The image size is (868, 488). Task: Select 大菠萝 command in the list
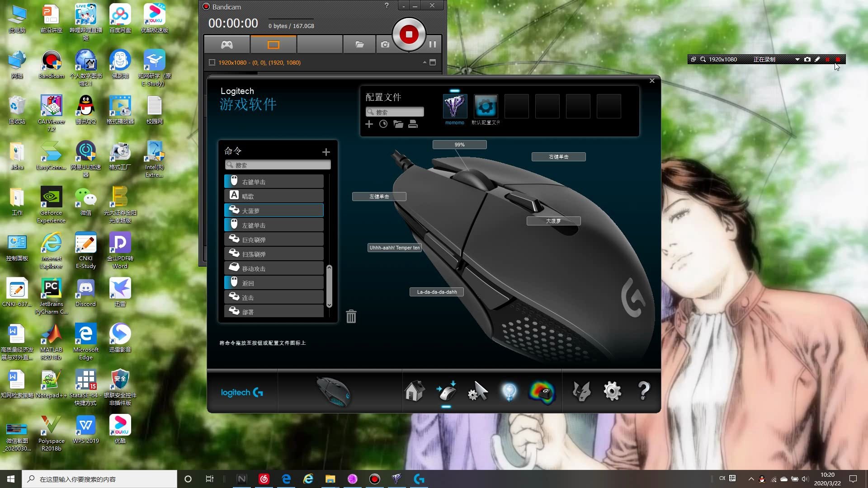pos(274,211)
